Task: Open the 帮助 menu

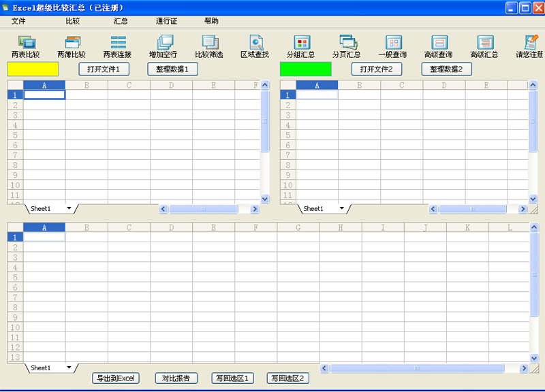Action: pos(211,21)
